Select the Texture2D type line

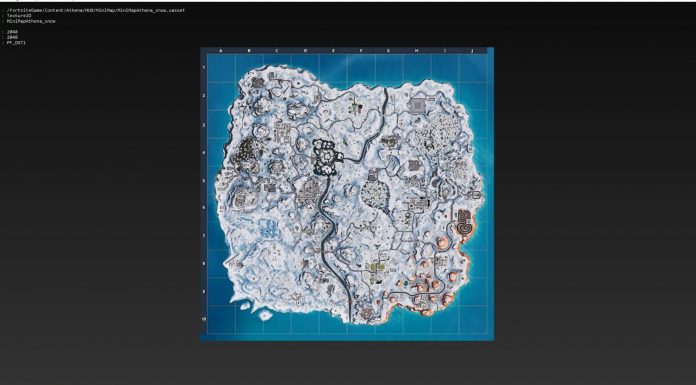coord(19,16)
